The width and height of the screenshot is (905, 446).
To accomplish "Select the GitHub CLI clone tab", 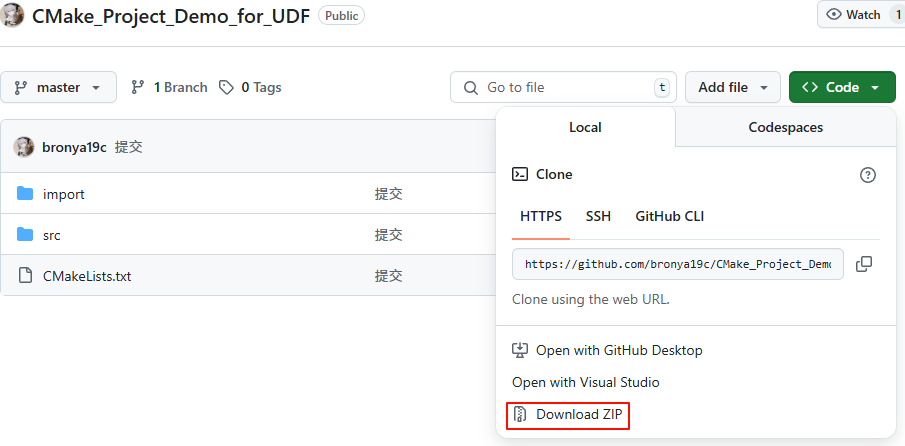I will tap(670, 216).
